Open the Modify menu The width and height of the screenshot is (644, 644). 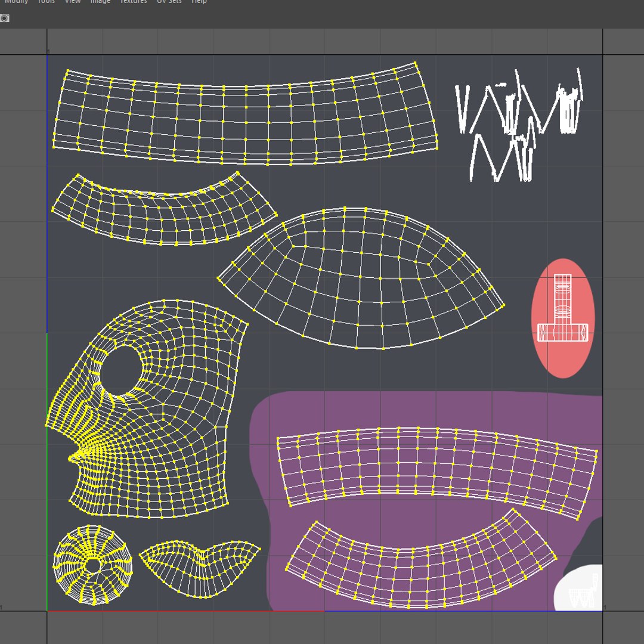pos(17,2)
